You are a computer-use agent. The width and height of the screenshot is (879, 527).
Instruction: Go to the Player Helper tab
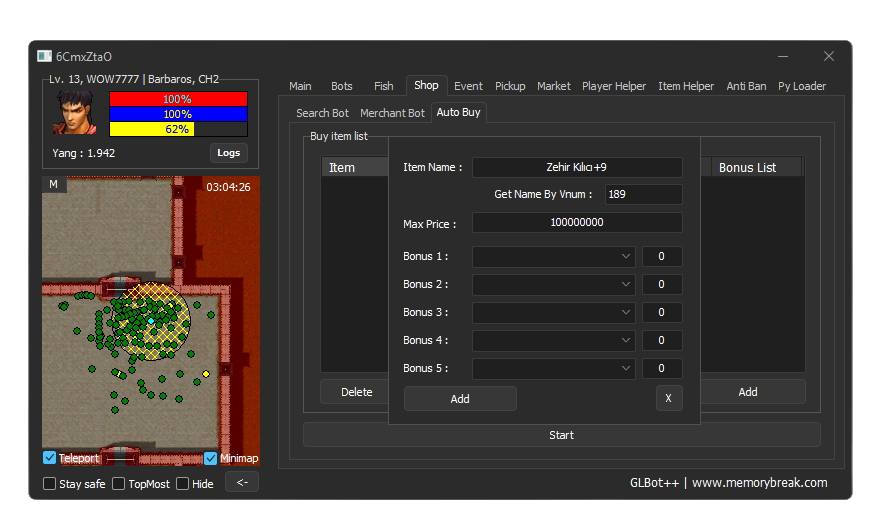click(x=614, y=86)
